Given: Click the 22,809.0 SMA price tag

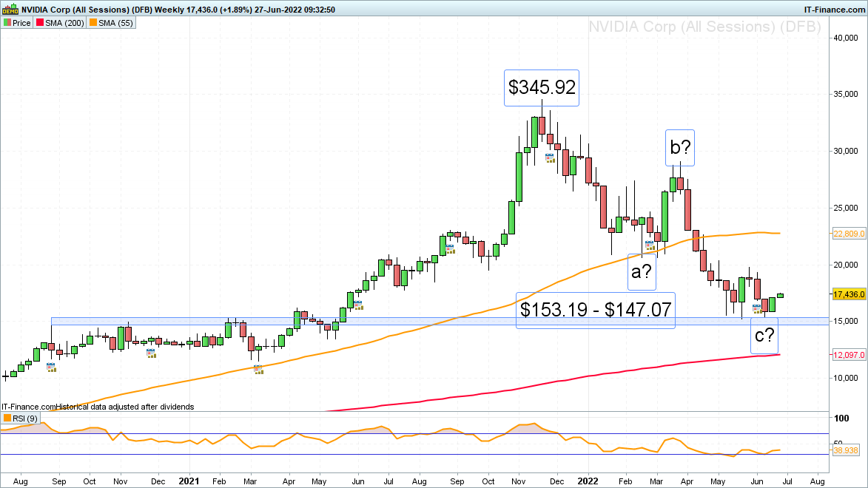Looking at the screenshot, I should [x=849, y=234].
